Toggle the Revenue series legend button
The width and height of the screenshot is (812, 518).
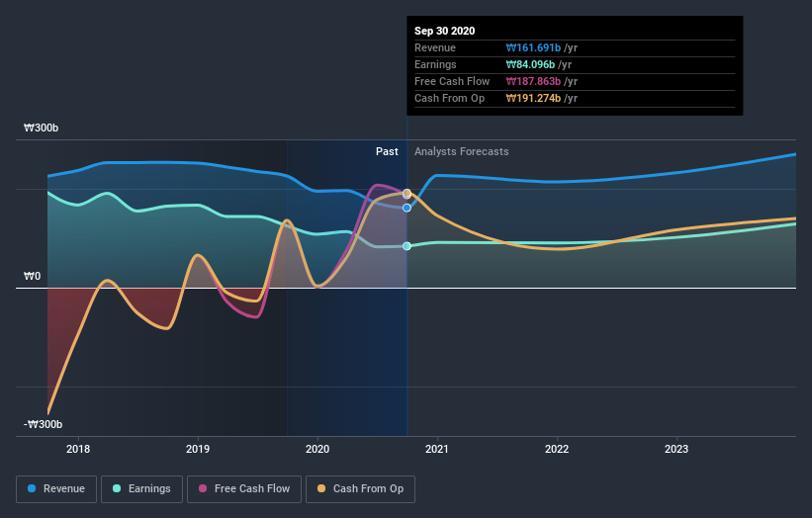click(56, 489)
